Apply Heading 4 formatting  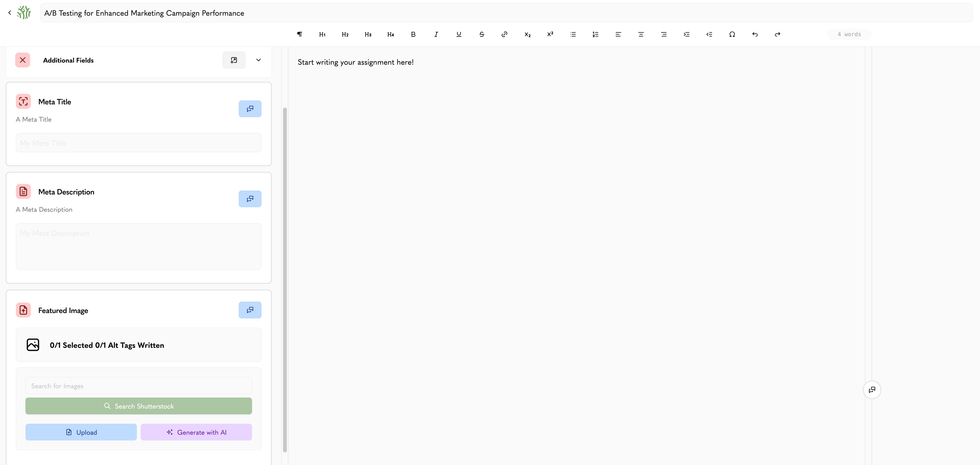[391, 34]
